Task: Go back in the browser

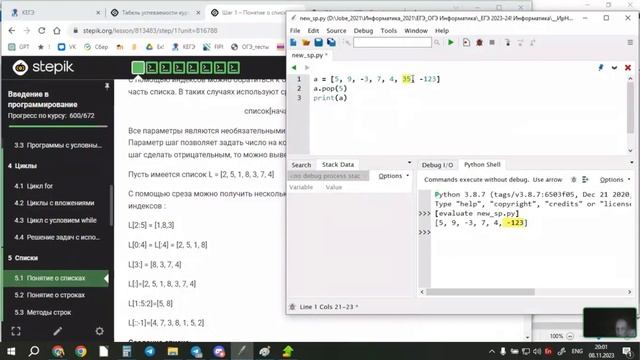Action: tap(12, 31)
